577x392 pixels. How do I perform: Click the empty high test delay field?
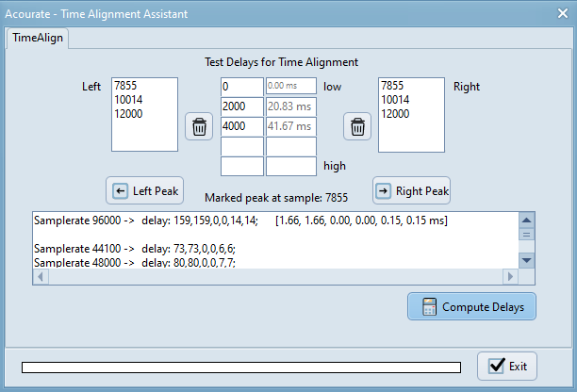241,166
